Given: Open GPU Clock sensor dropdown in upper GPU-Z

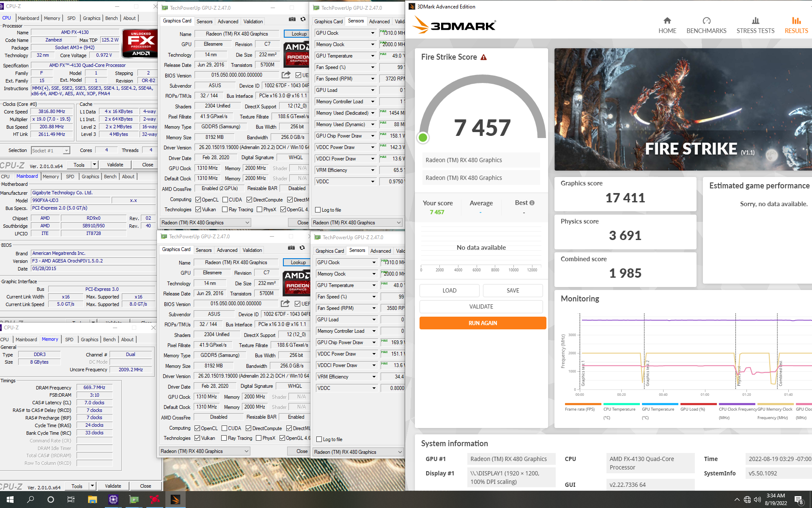Looking at the screenshot, I should 373,33.
